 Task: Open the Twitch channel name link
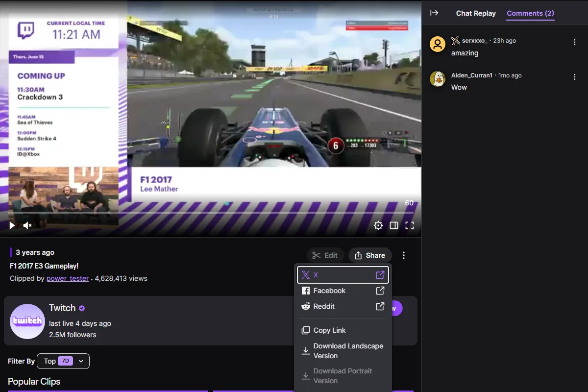(62, 308)
